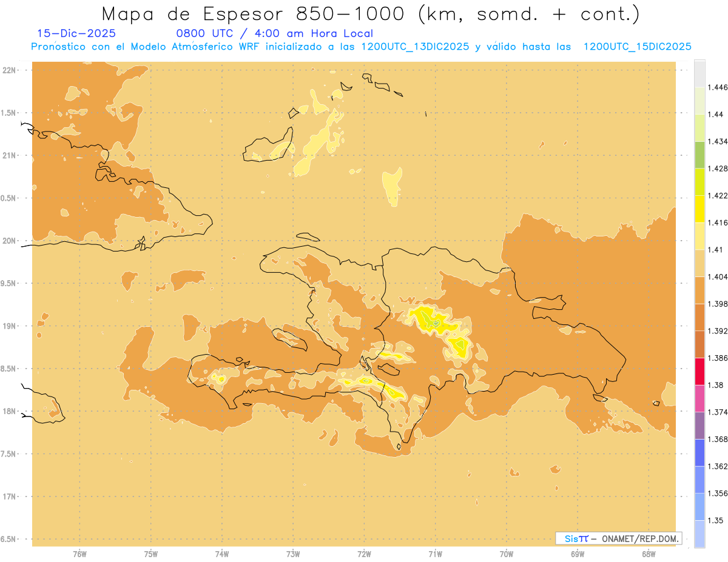
Task: Click the SisTT - ONAMET/REP.DOM. watermark box
Action: (619, 538)
